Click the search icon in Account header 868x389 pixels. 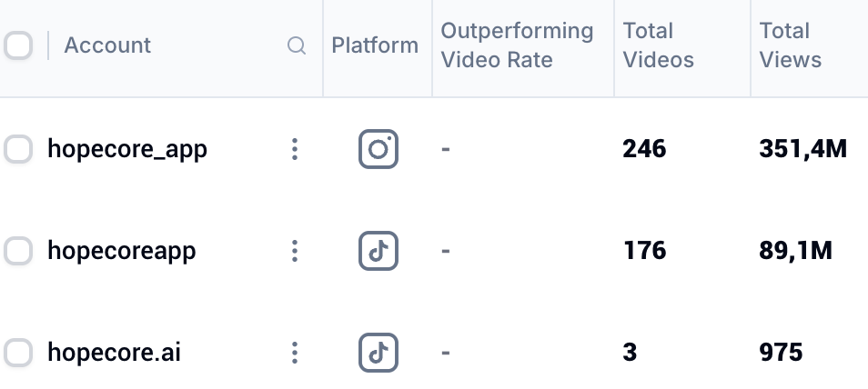tap(297, 45)
